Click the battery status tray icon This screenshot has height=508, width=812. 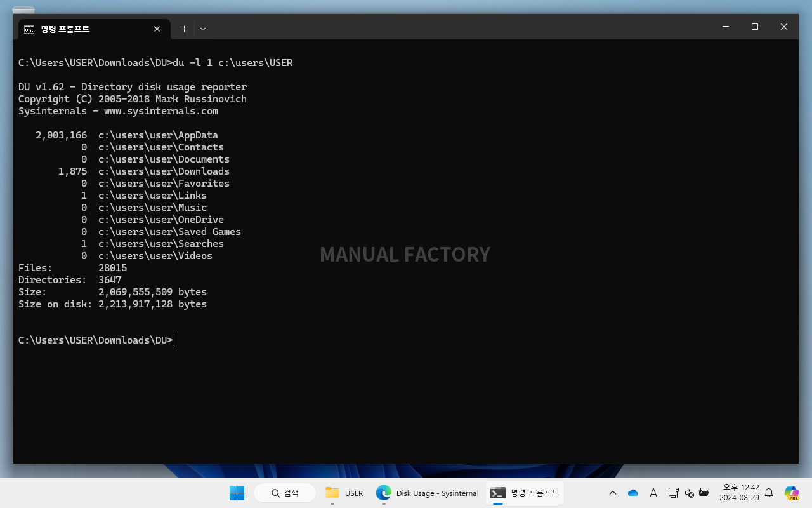(x=704, y=493)
